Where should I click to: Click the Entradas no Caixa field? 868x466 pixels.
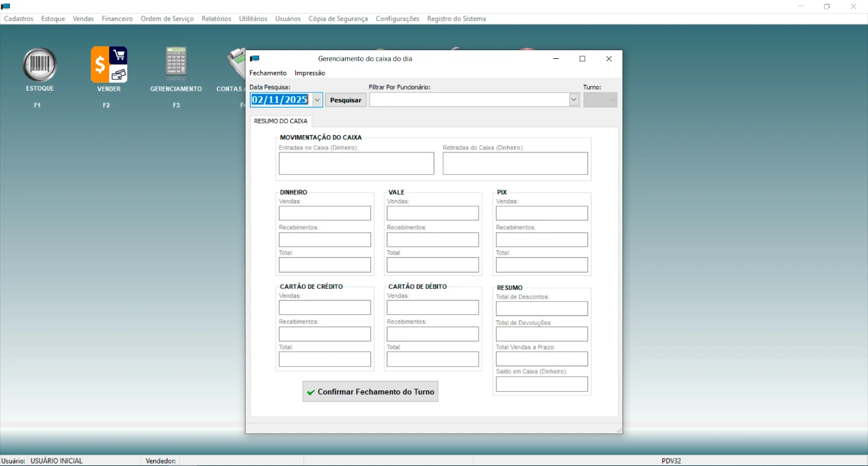[356, 164]
